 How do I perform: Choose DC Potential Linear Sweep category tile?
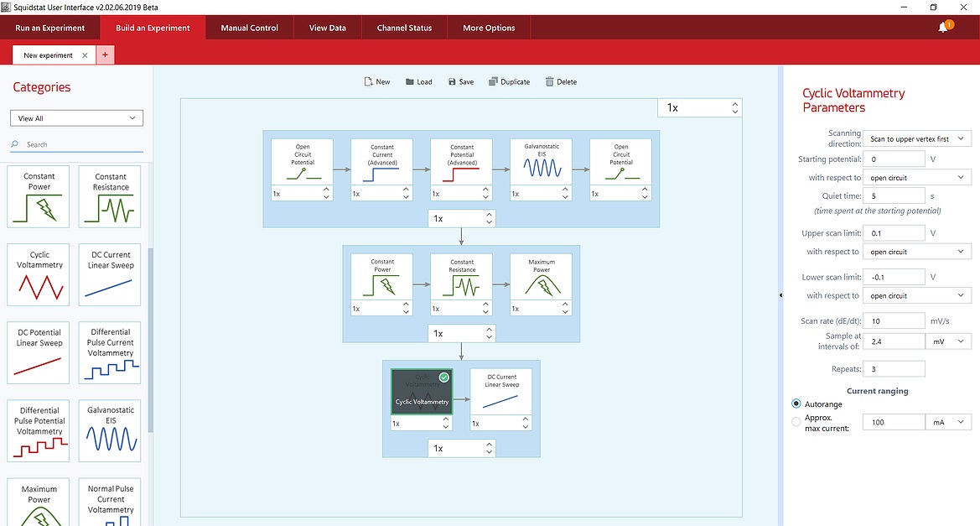point(39,352)
